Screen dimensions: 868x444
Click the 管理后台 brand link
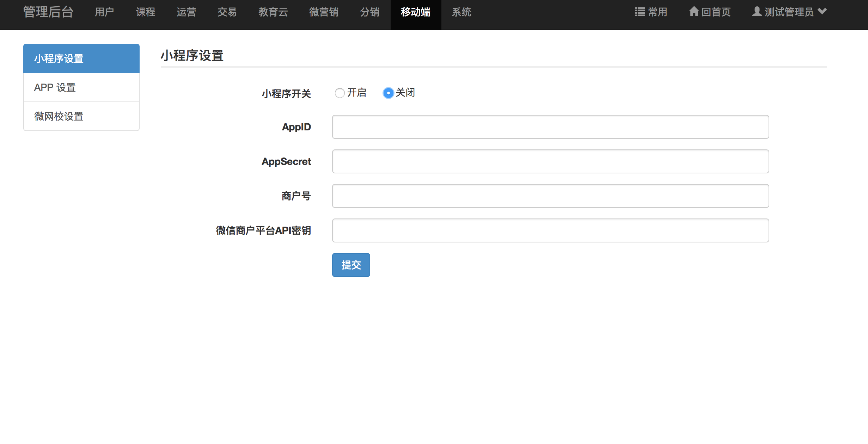(x=48, y=12)
